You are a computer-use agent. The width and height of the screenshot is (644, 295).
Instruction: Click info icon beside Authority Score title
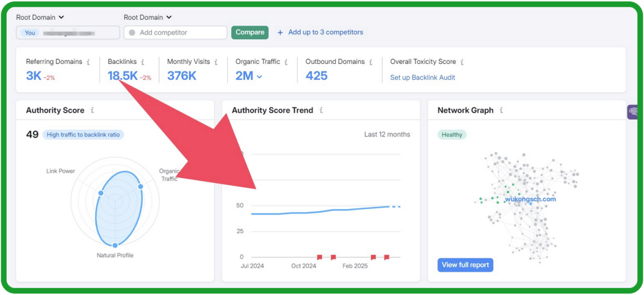tap(92, 110)
